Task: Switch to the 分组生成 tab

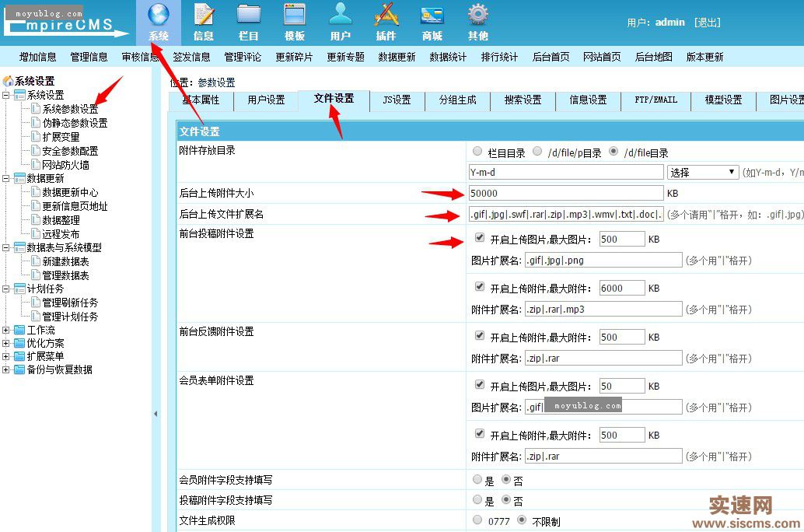Action: (x=457, y=100)
